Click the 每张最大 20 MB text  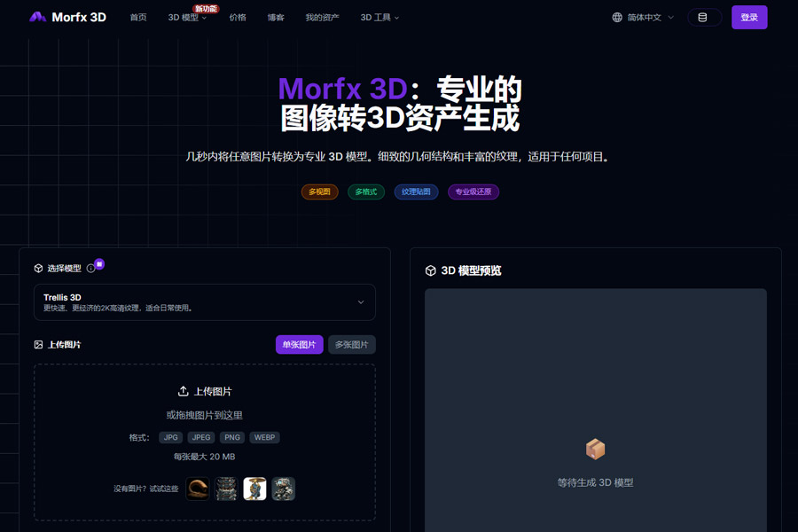tap(205, 457)
